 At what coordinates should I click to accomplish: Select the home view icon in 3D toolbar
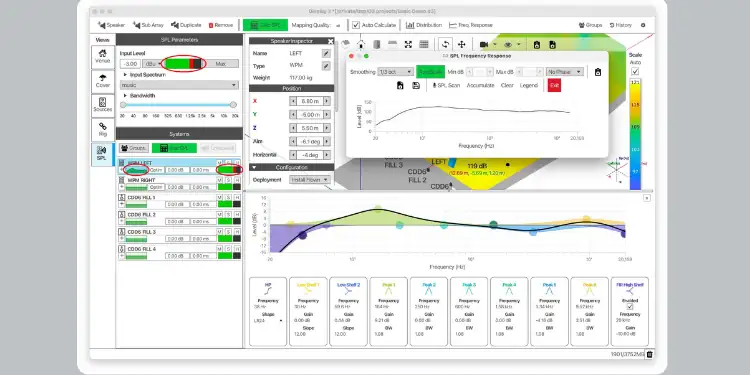(361, 44)
